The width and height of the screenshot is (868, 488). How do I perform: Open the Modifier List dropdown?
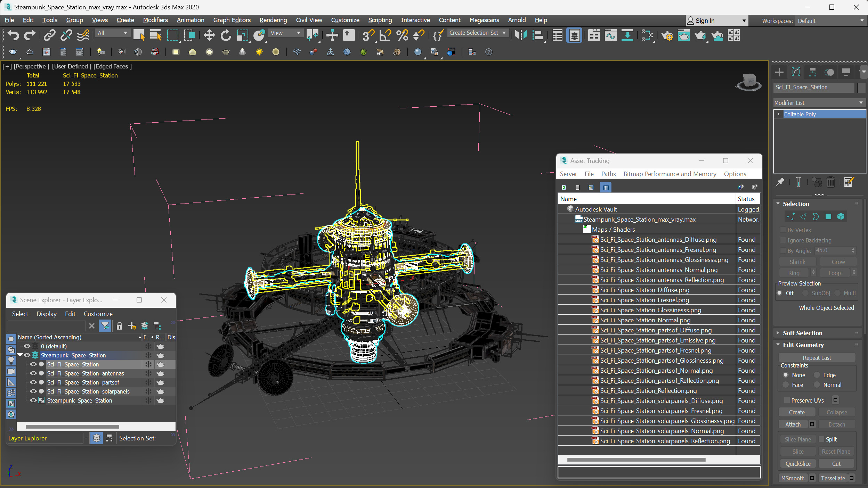(x=819, y=103)
